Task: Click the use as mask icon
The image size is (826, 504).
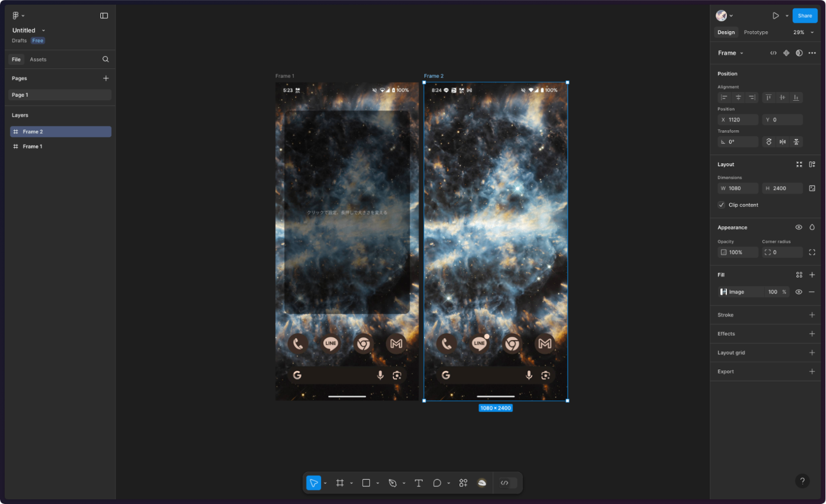Action: (799, 53)
